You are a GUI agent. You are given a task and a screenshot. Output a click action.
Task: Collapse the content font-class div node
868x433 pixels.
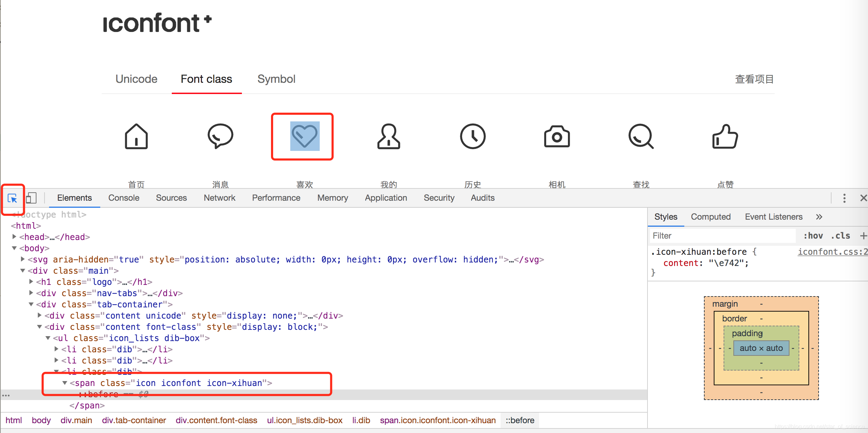point(40,327)
